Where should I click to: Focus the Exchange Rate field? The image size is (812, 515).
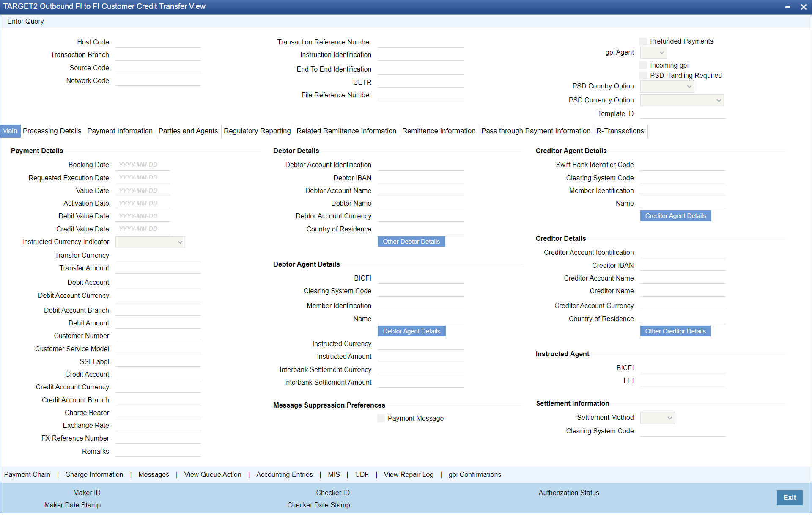pos(158,426)
